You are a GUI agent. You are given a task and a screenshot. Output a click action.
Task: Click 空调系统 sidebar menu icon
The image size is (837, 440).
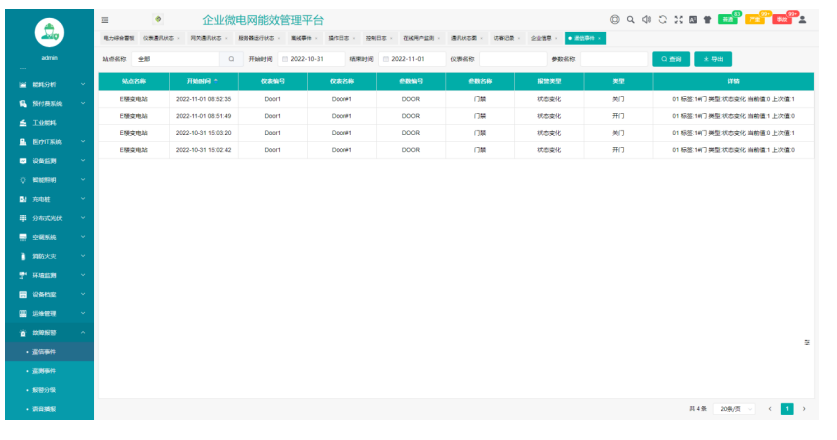22,237
